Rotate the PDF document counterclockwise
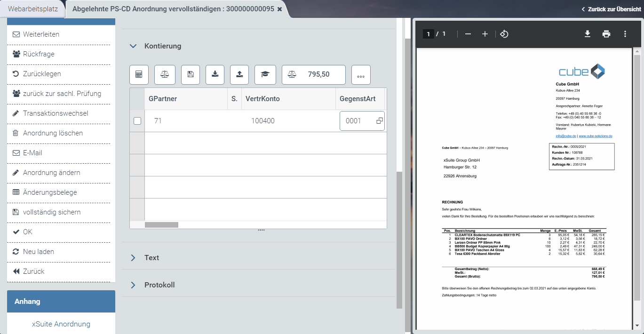644x334 pixels. (x=504, y=34)
